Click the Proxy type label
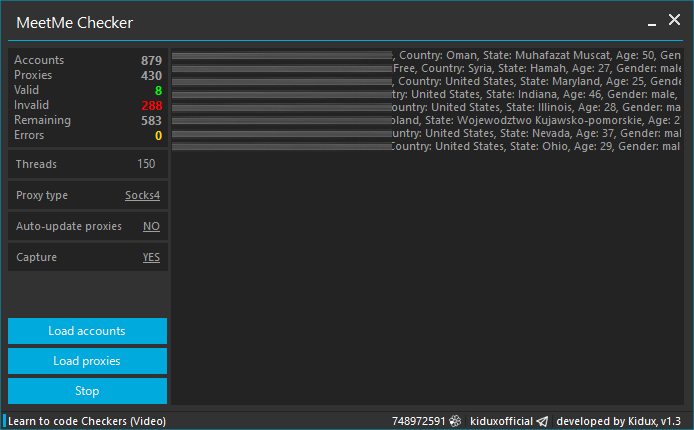 (42, 195)
